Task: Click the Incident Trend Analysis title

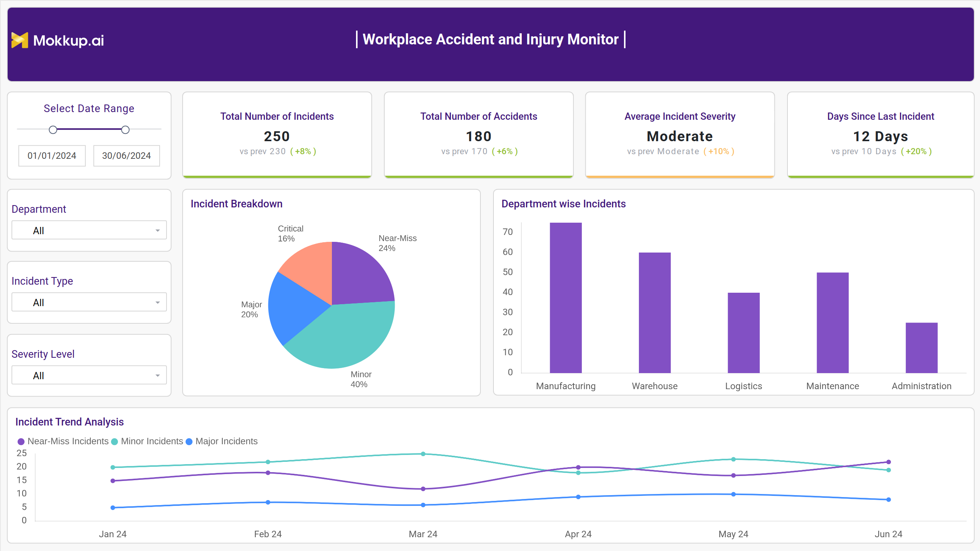Action: click(69, 422)
